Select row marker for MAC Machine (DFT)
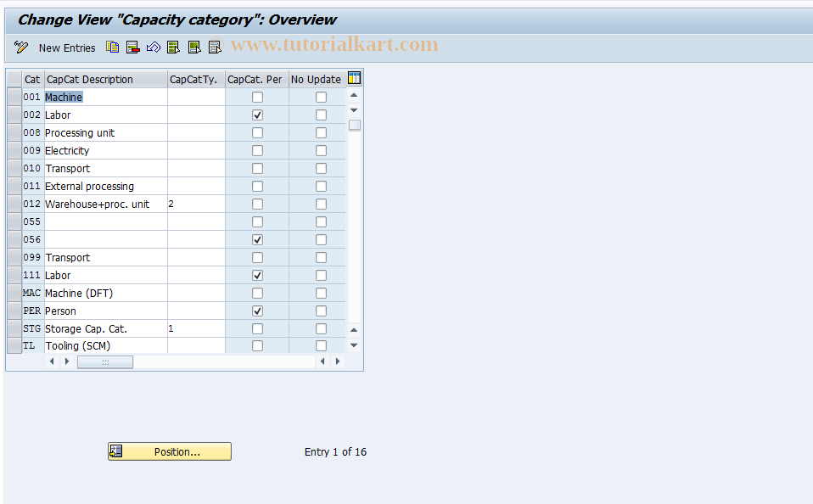 pyautogui.click(x=14, y=293)
